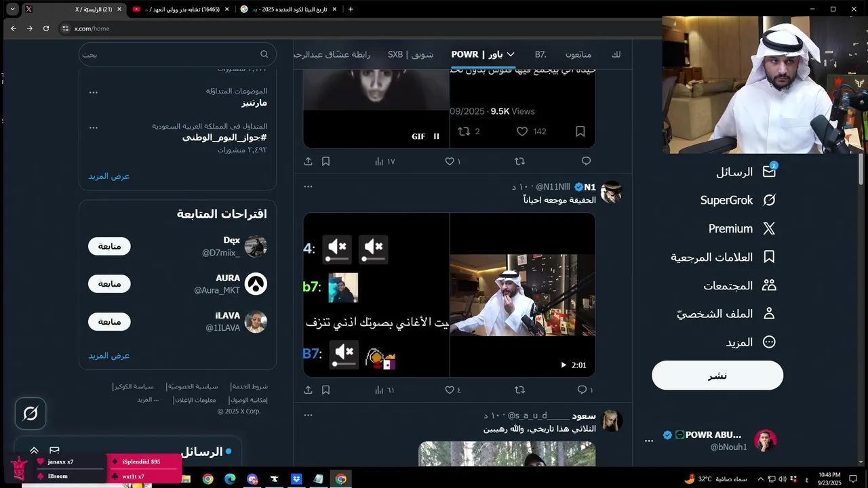Viewport: 868px width, 488px height.
Task: Open Microsoft Edge from the taskbar
Action: (x=230, y=479)
